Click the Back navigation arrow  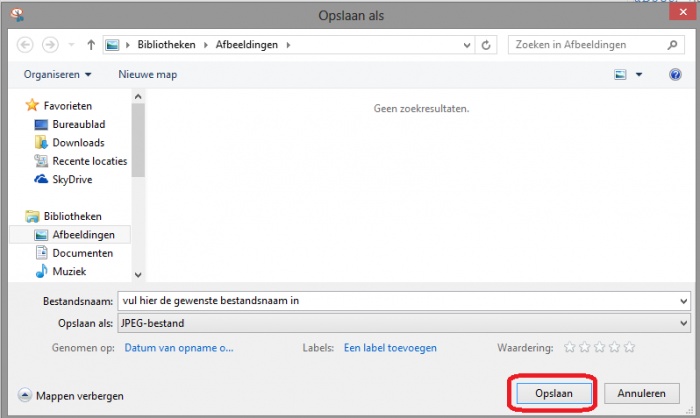(x=25, y=45)
